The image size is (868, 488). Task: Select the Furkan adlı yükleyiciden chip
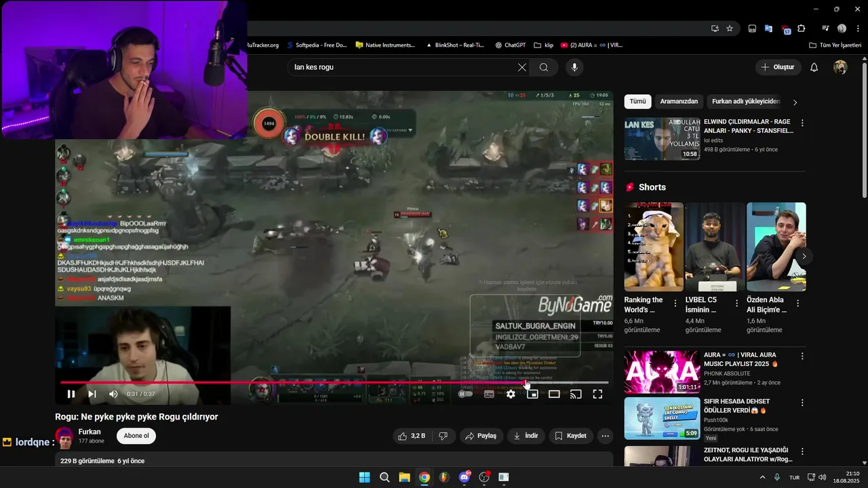point(746,102)
